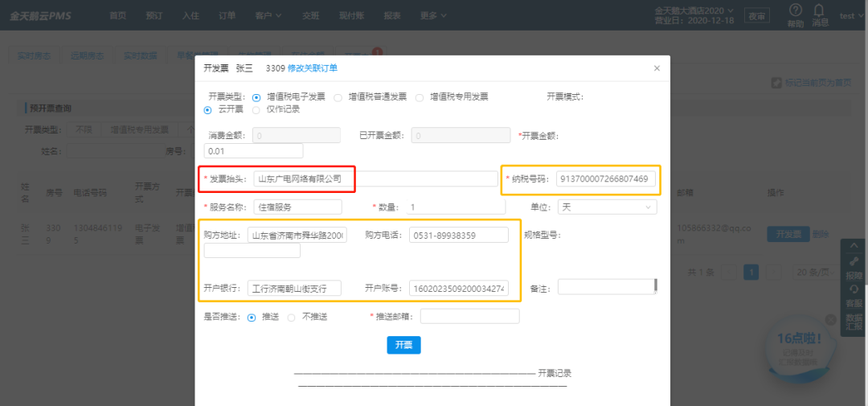
Task: Open 客服 customer service headset icon
Action: tap(854, 289)
